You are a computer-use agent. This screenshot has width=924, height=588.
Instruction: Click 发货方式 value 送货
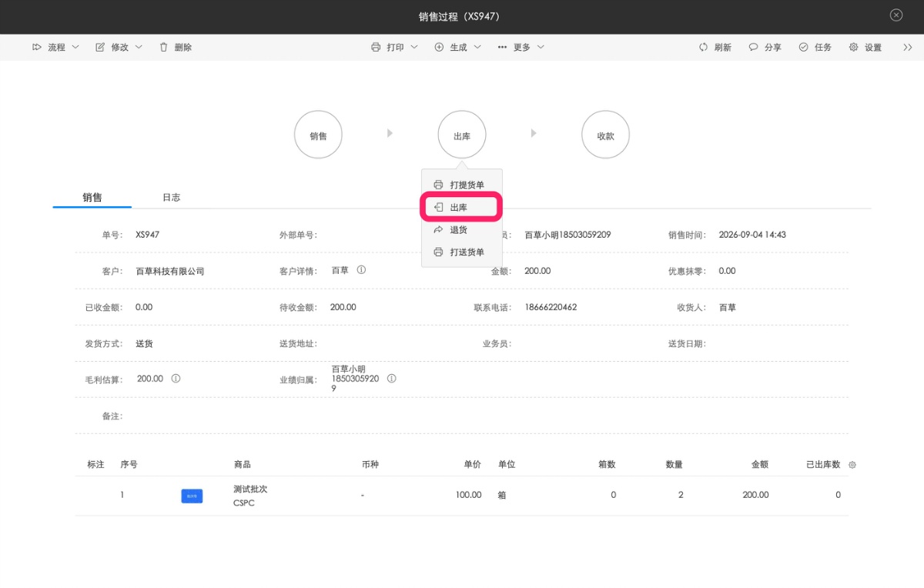(144, 343)
